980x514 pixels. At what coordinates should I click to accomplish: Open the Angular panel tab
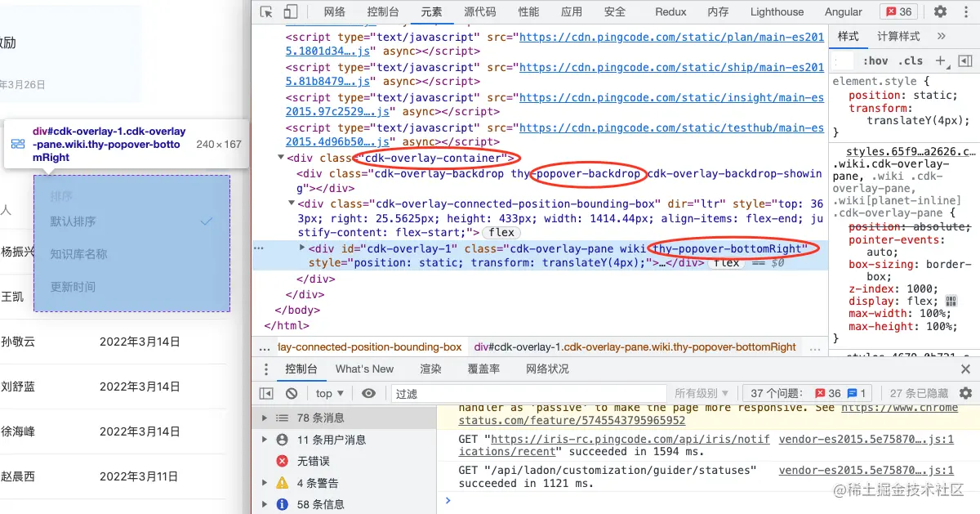coord(844,11)
